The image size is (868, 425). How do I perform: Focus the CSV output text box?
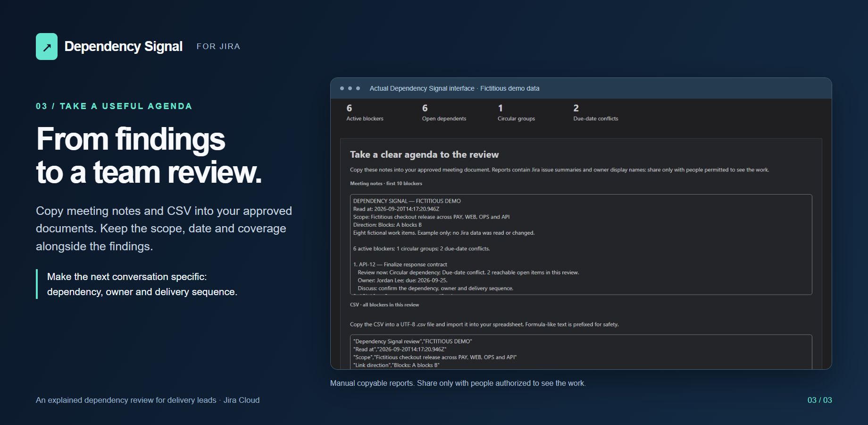581,352
